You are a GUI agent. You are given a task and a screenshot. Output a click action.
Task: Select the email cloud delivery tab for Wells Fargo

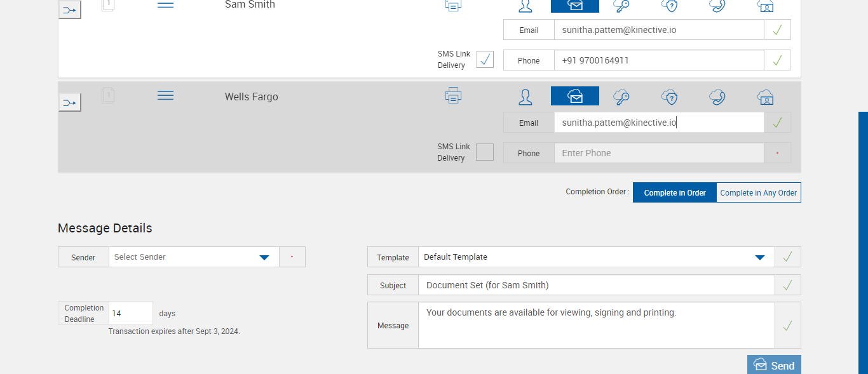coord(574,97)
